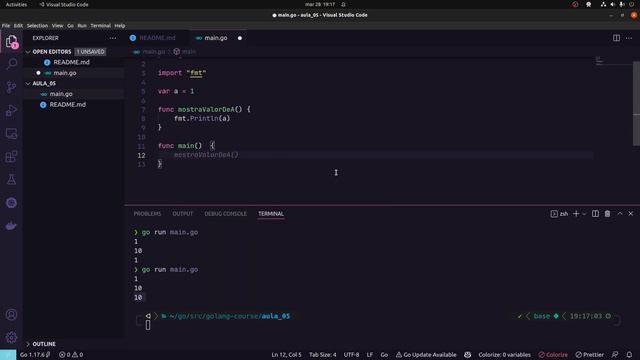This screenshot has width=640, height=360.
Task: Open the Go menu
Action: click(x=70, y=25)
